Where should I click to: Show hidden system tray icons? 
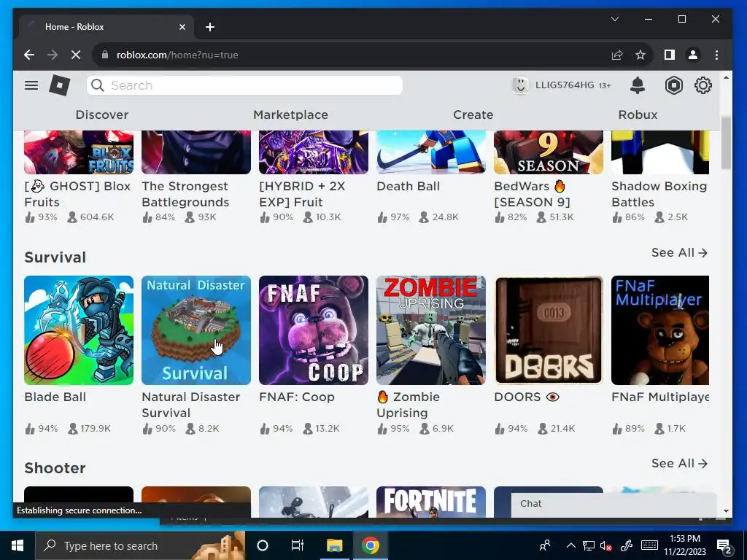570,545
